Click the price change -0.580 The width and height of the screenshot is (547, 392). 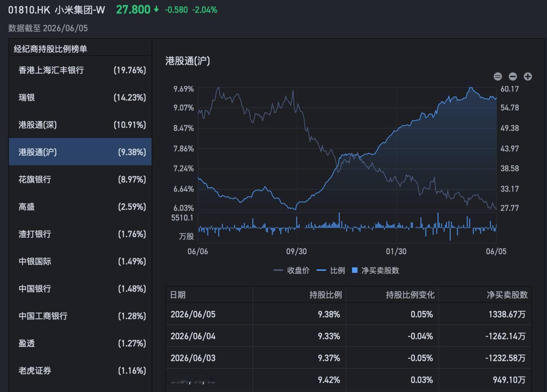[176, 10]
